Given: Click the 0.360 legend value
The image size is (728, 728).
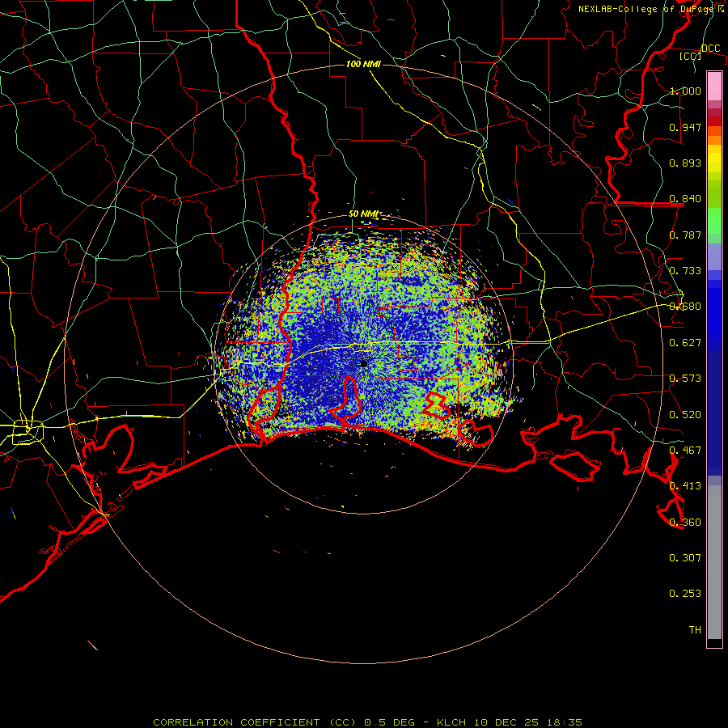Looking at the screenshot, I should 685,523.
